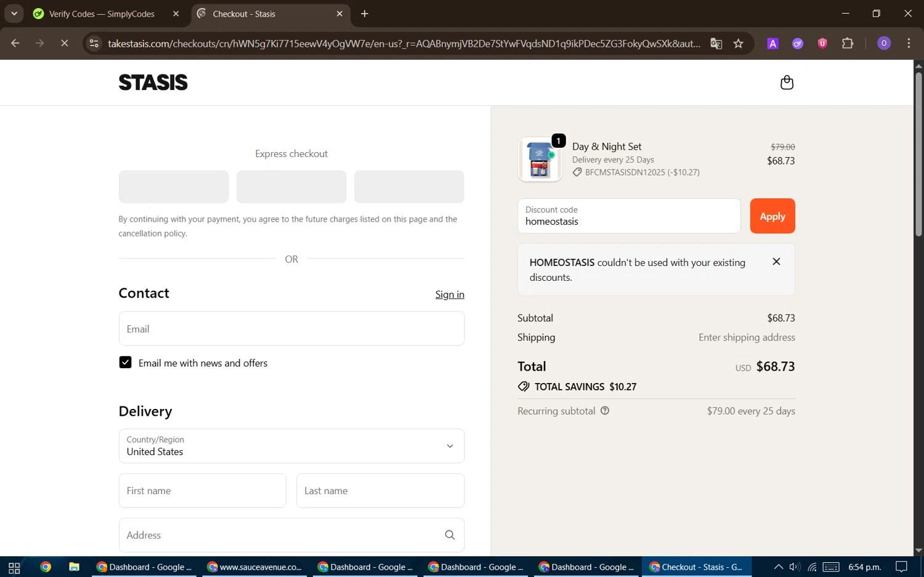
Task: Click the browser address bar URL
Action: coord(404,44)
